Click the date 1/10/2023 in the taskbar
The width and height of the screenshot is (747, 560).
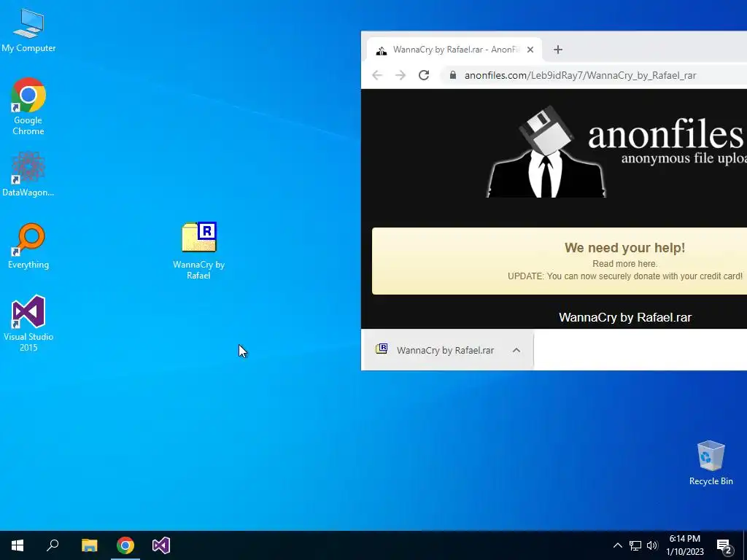684,552
